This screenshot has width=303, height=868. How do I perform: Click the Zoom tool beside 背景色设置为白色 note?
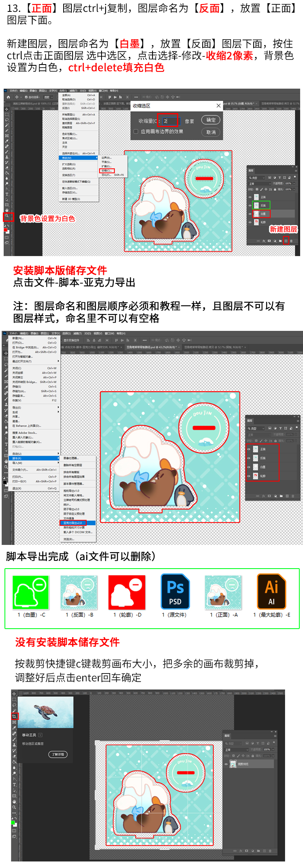tap(7, 215)
